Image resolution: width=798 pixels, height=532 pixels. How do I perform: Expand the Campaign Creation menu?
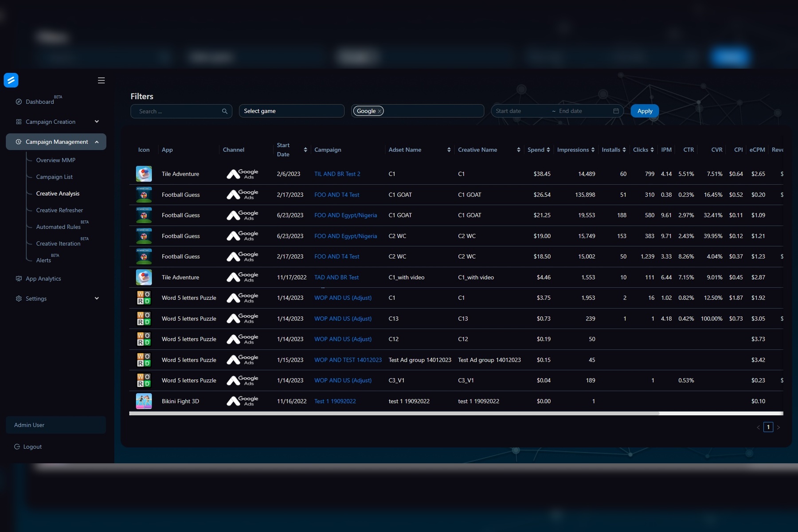[x=97, y=121]
